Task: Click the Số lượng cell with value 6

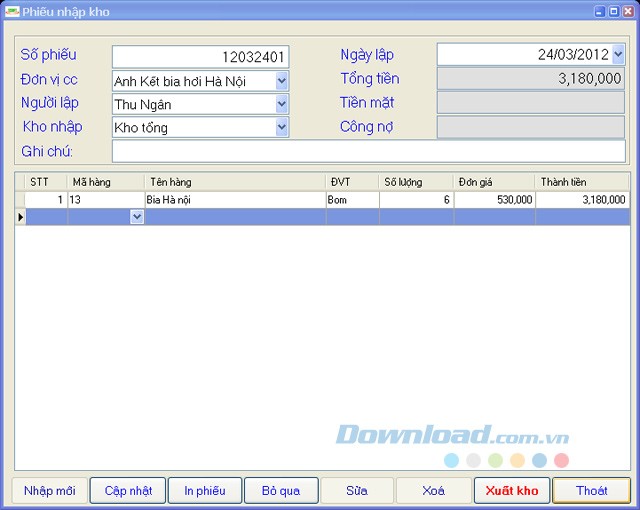Action: click(416, 200)
